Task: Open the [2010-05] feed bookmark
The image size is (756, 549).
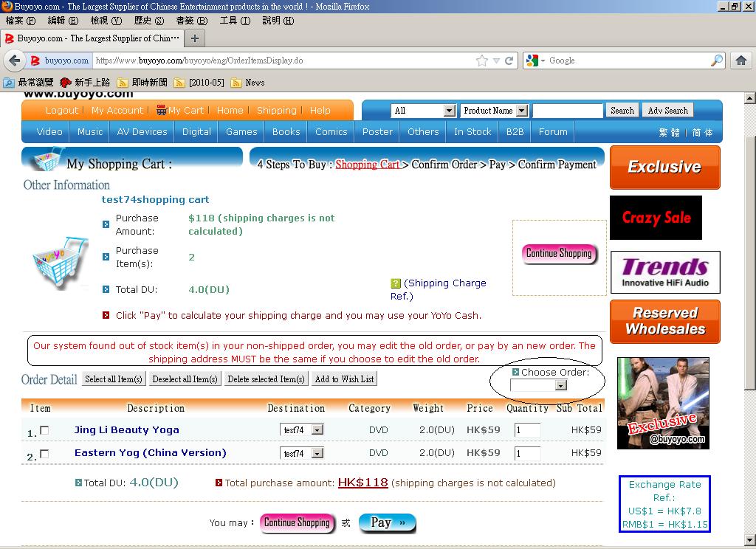Action: tap(199, 83)
